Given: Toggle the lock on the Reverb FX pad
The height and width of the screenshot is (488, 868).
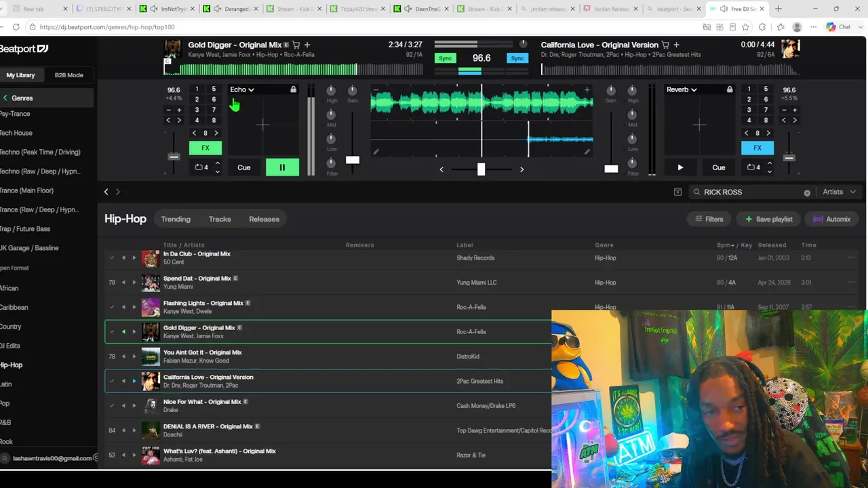Looking at the screenshot, I should point(730,89).
